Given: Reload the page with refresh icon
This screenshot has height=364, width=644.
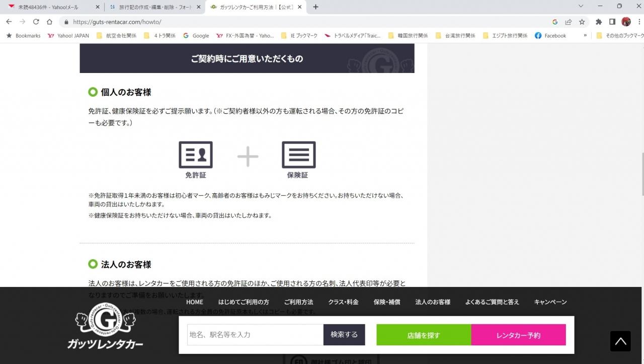Looking at the screenshot, I should pos(36,22).
